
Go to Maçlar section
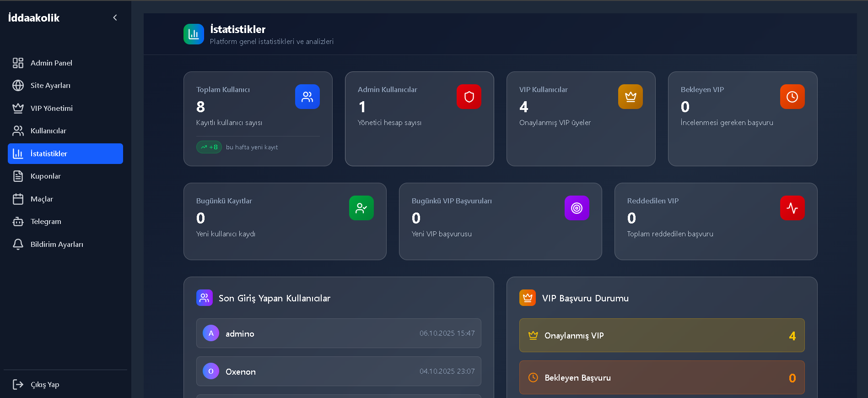pyautogui.click(x=65, y=199)
